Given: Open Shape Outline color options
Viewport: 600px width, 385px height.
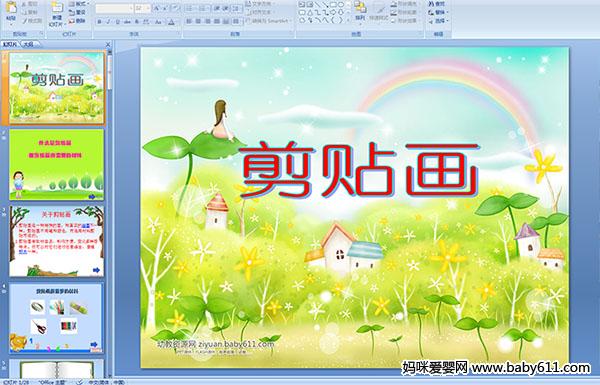Looking at the screenshot, I should click(404, 12).
